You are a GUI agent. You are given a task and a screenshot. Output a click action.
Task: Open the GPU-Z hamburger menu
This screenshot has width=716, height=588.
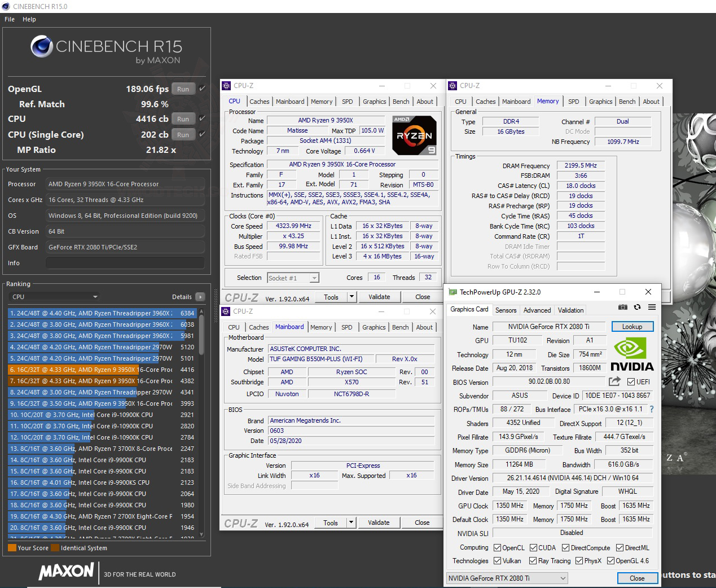tap(652, 307)
